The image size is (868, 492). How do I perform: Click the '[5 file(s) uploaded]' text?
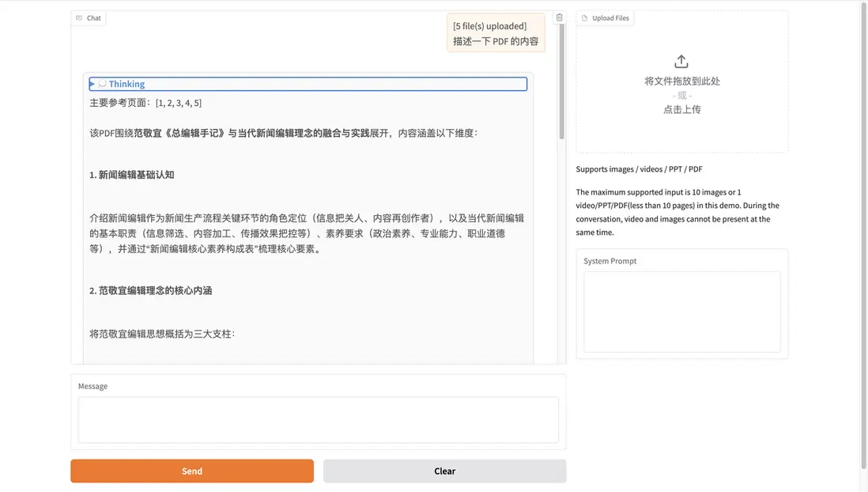[x=489, y=26]
